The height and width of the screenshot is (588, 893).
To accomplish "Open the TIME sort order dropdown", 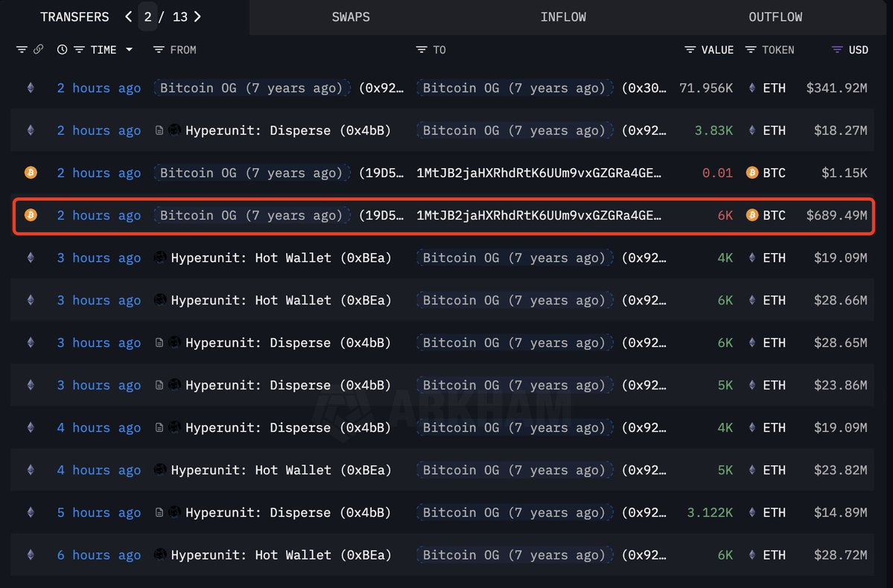I will tap(128, 49).
